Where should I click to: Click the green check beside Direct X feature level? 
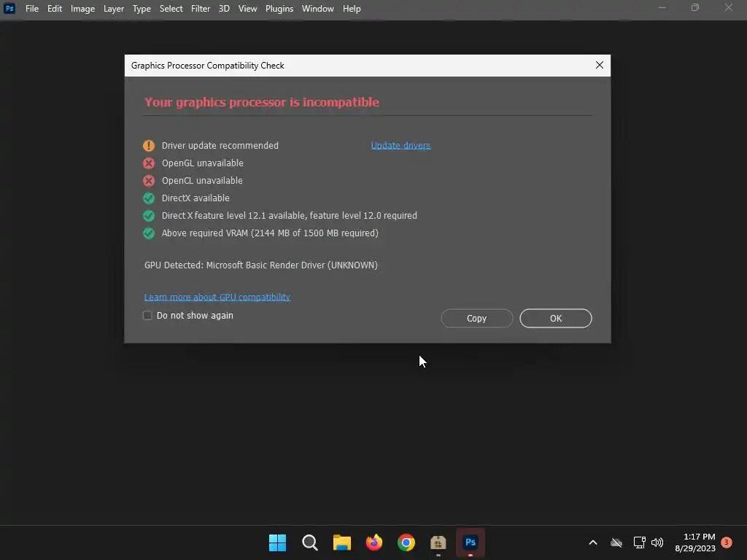[149, 216]
